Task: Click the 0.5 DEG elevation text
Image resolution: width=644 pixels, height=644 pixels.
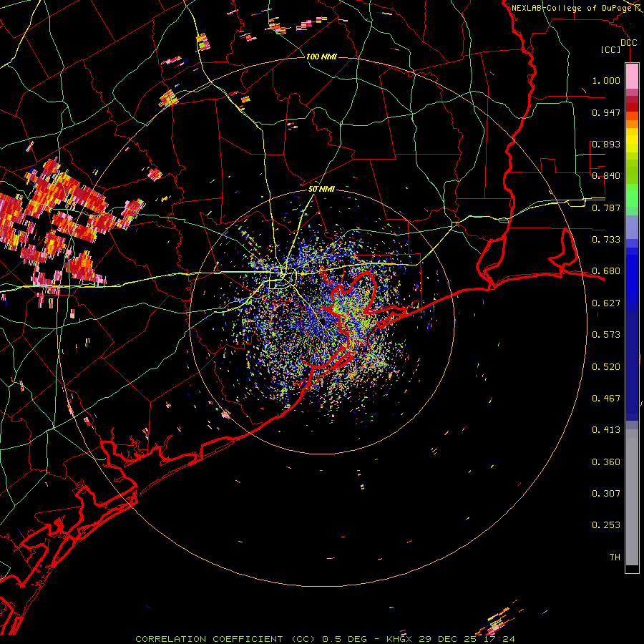Action: tap(344, 639)
